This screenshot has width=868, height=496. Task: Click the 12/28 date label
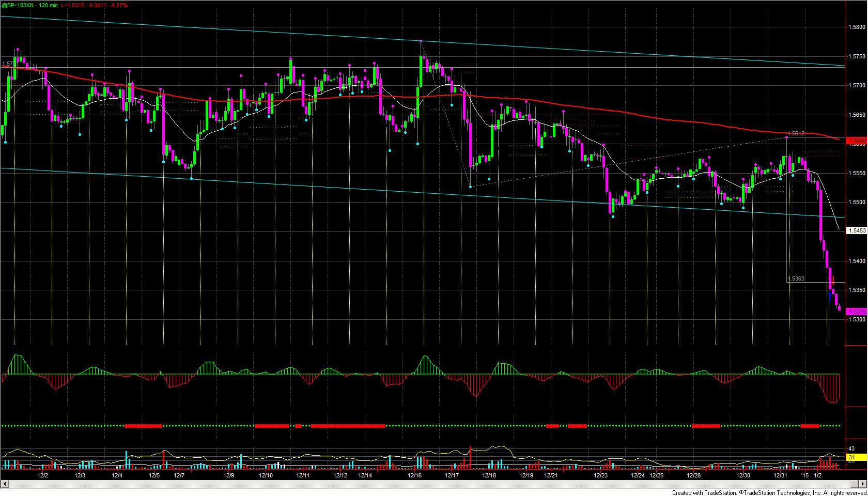(694, 475)
